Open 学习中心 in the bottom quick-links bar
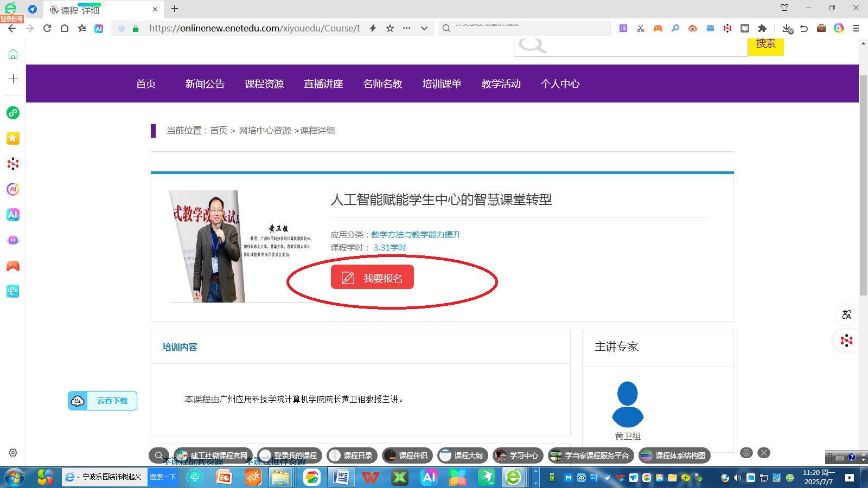The width and height of the screenshot is (868, 488). [518, 455]
